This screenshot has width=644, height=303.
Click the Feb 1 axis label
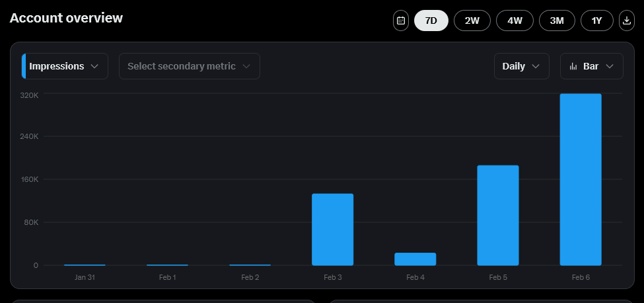[x=168, y=277]
